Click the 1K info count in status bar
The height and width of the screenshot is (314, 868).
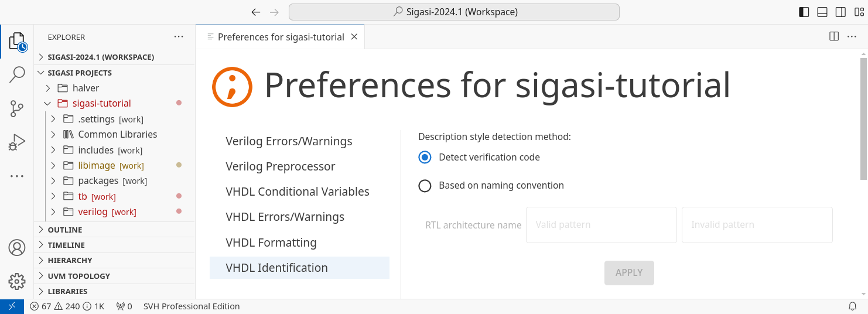94,306
